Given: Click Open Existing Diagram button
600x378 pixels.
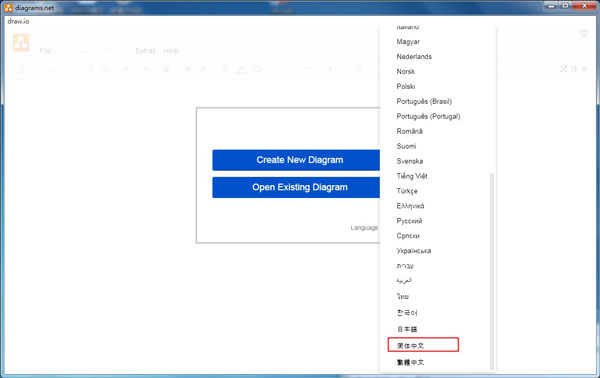Looking at the screenshot, I should click(296, 187).
